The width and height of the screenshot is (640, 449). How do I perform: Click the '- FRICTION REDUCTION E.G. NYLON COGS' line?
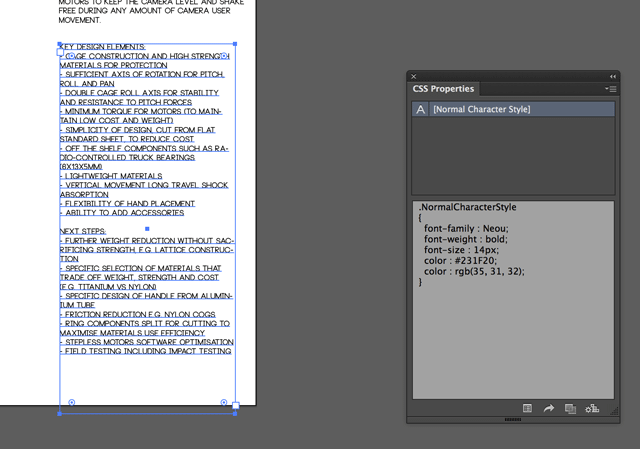tap(138, 314)
